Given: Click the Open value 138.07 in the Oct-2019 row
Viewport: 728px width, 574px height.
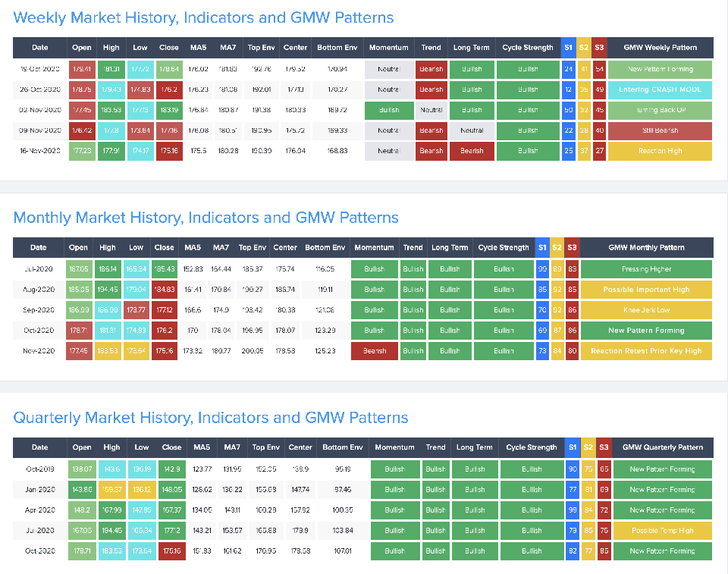Looking at the screenshot, I should coord(82,469).
